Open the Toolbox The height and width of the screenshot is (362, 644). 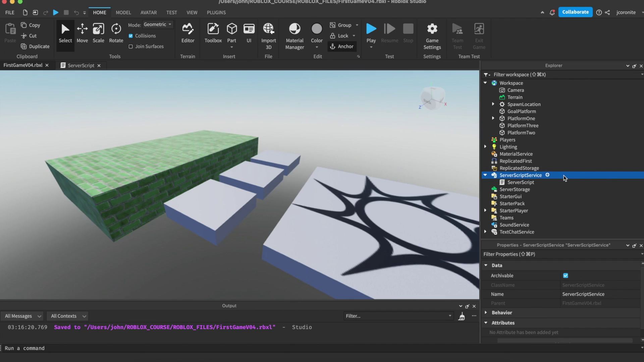(x=213, y=34)
